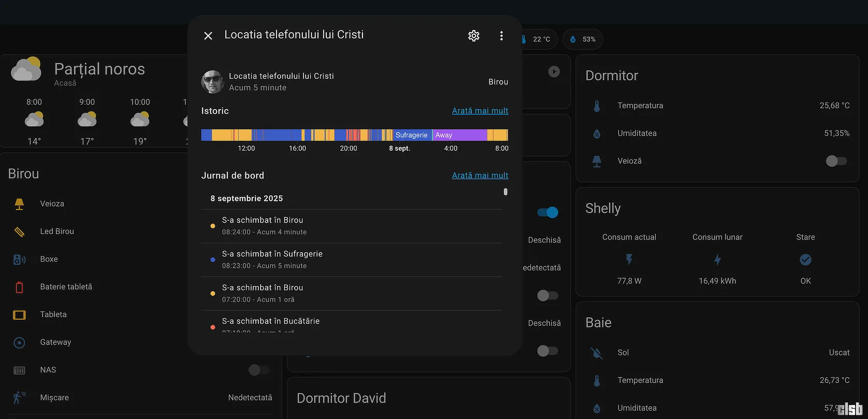Click Cristi's profile picture avatar
The image size is (868, 419).
213,82
